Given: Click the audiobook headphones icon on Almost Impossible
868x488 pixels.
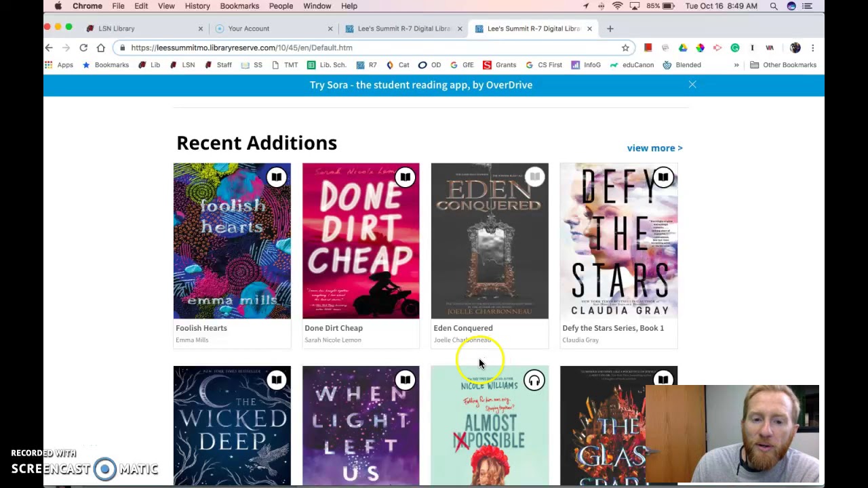Looking at the screenshot, I should (534, 381).
